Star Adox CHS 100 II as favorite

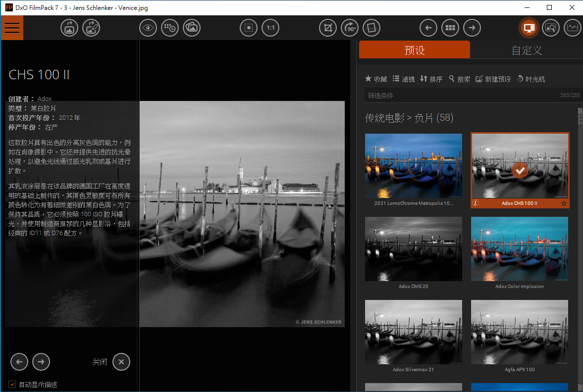point(564,203)
